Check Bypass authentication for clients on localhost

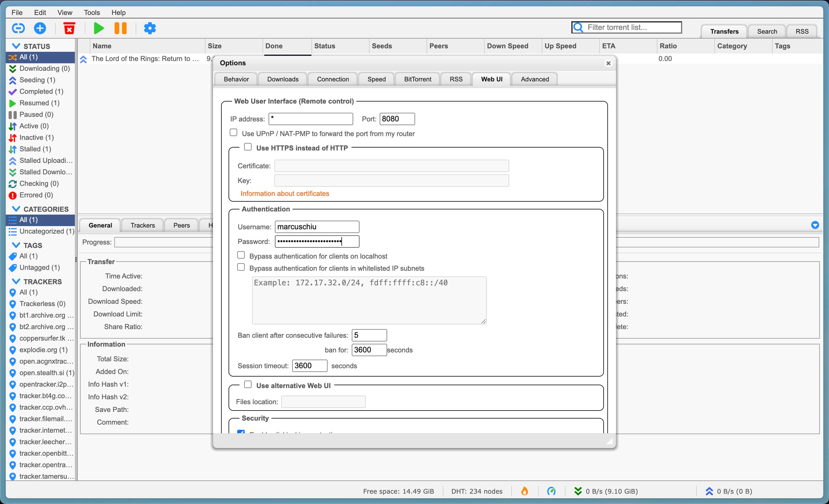pyautogui.click(x=241, y=255)
